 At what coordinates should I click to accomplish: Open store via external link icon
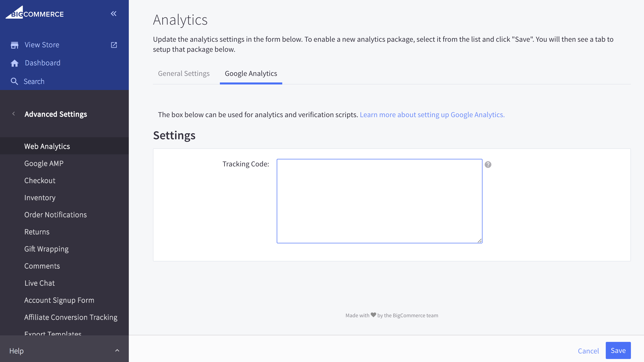pyautogui.click(x=114, y=45)
